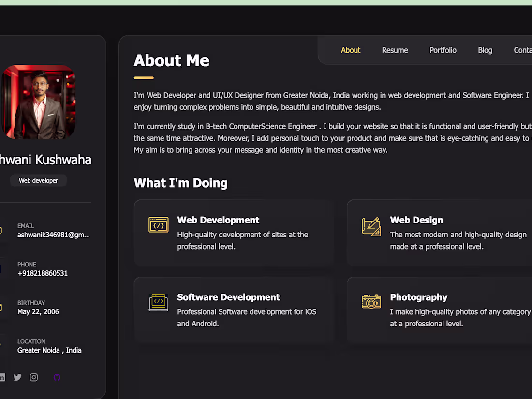Navigate to the Blog page
The image size is (532, 399).
click(485, 50)
